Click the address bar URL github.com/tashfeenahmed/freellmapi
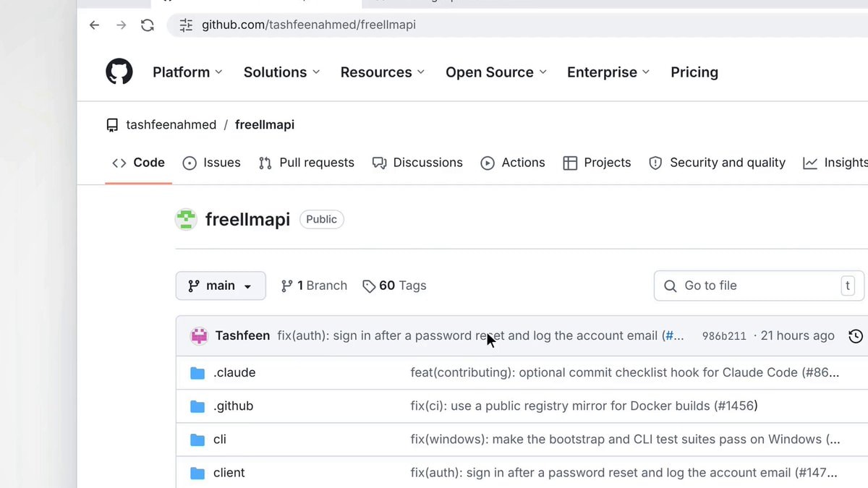Image resolution: width=868 pixels, height=488 pixels. tap(309, 25)
